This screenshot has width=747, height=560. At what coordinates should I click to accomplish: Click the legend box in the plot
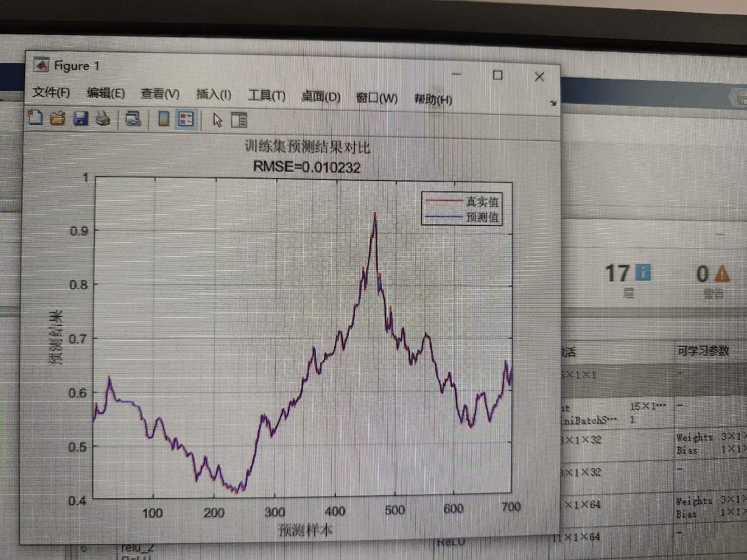coord(462,209)
